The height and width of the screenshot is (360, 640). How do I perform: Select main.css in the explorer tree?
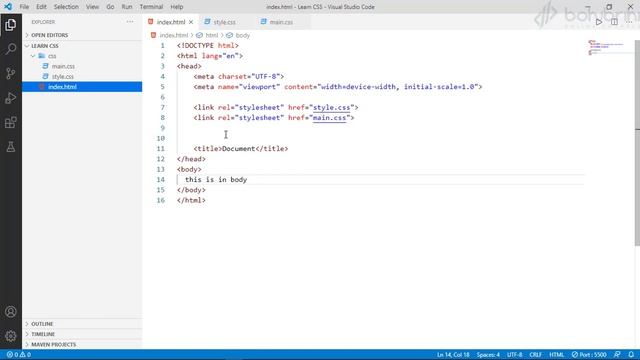tap(63, 66)
